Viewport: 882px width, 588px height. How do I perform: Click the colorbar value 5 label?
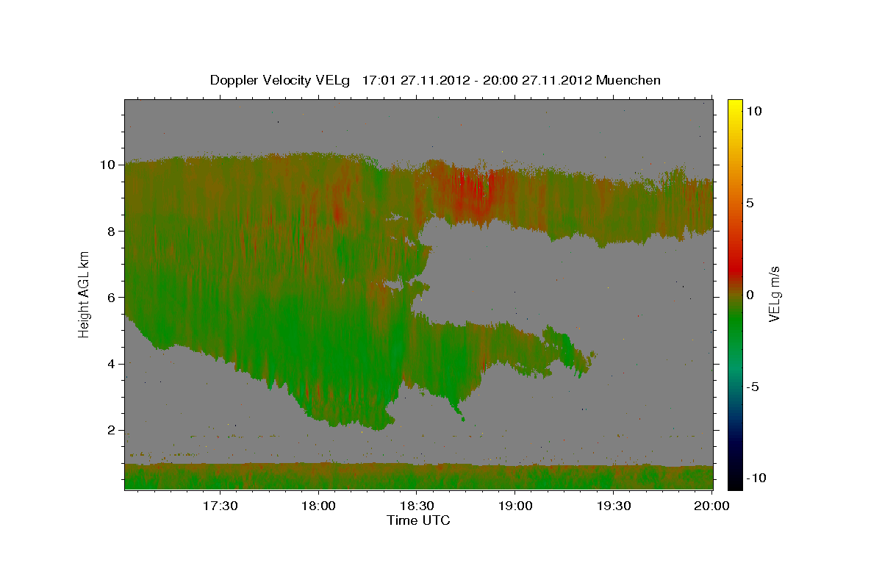point(750,203)
